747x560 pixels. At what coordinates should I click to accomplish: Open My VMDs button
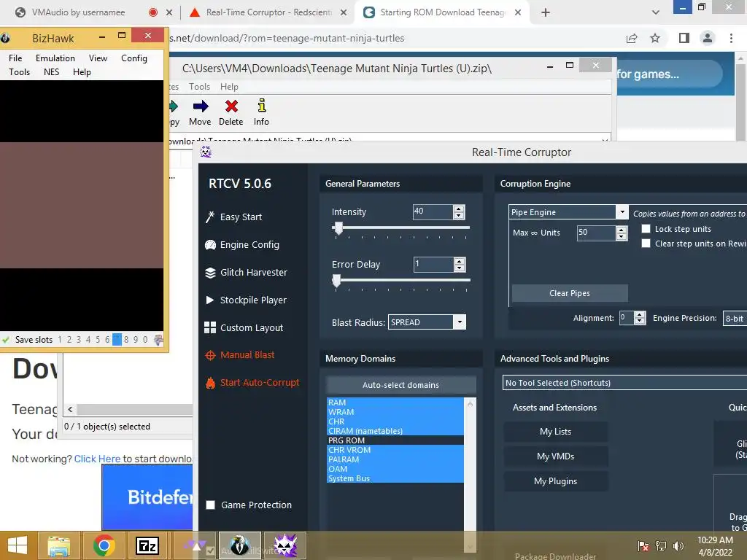coord(555,456)
